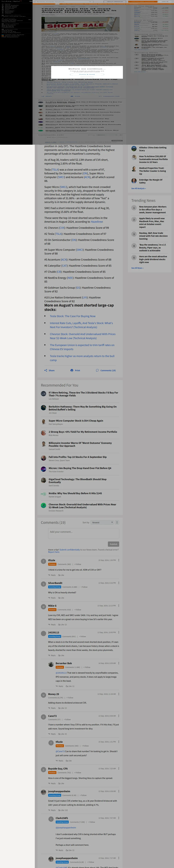Follow Mikie G
174x868 pixels.
click(x=78, y=610)
